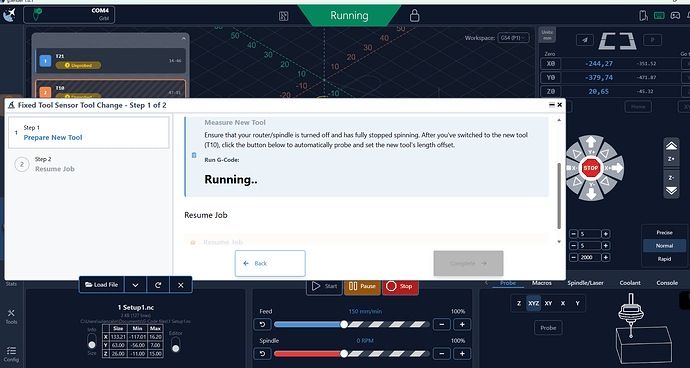This screenshot has width=690, height=368.
Task: Jog Z+ upward
Action: coord(671,151)
